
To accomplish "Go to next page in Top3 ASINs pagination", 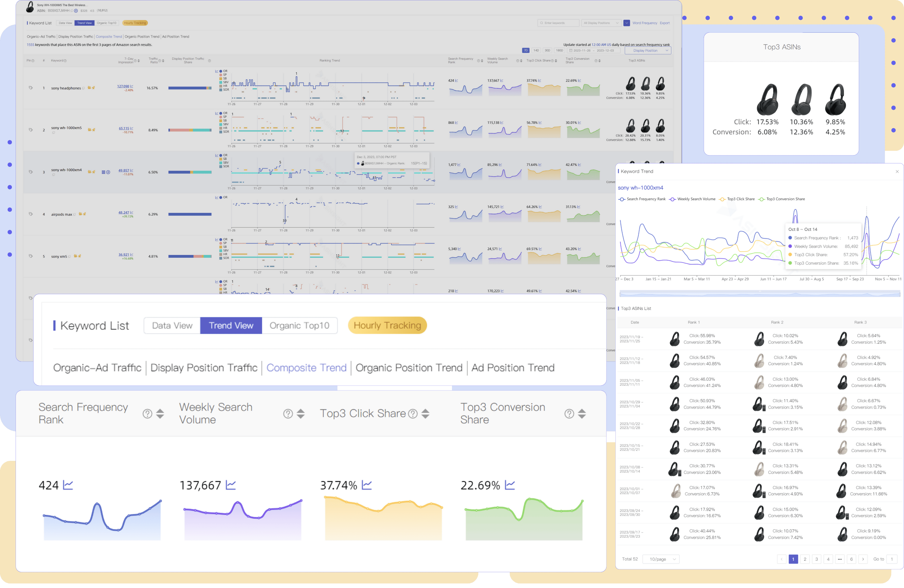I will pyautogui.click(x=863, y=559).
